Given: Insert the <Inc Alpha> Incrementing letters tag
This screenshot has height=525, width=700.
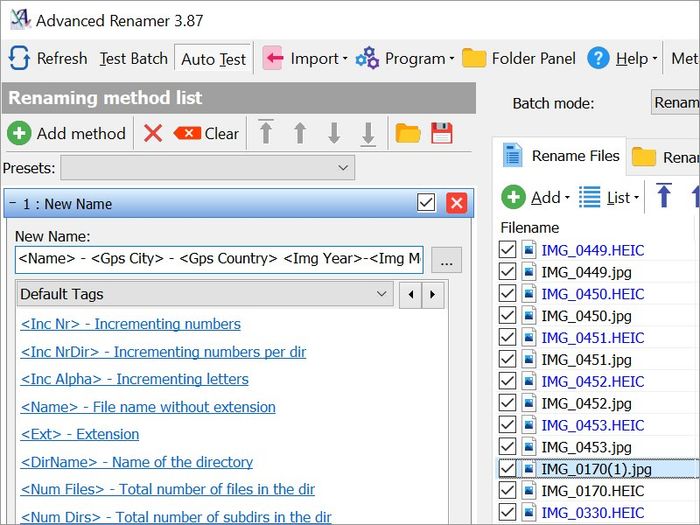Looking at the screenshot, I should pyautogui.click(x=134, y=379).
